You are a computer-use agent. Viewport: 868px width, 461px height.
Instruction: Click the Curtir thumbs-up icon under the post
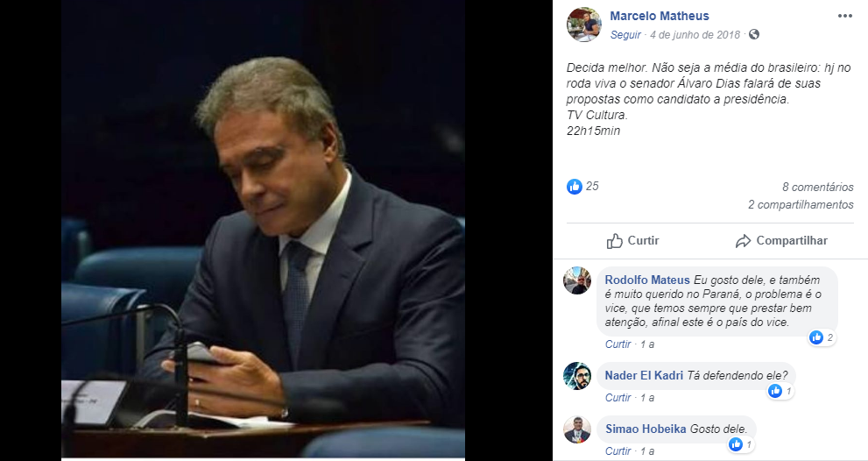pyautogui.click(x=615, y=241)
